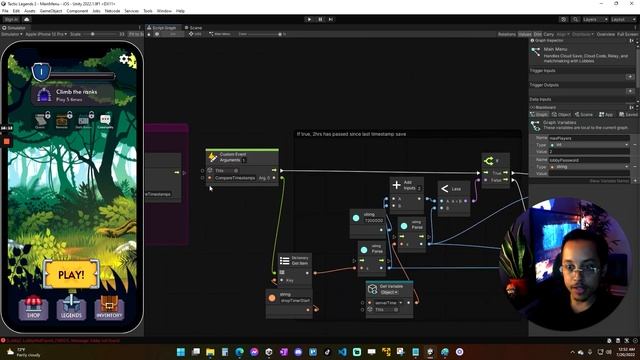Tap the Community chat icon in simulator
The width and height of the screenshot is (640, 360).
click(105, 120)
